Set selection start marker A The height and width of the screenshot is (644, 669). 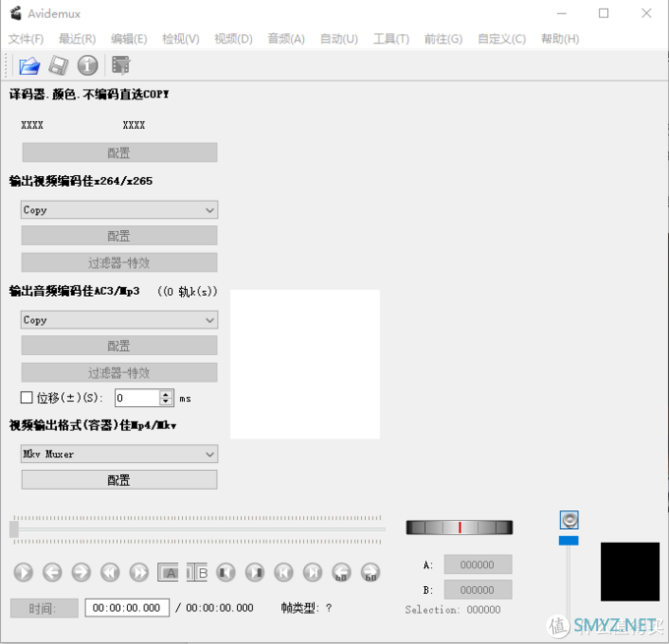tap(168, 572)
